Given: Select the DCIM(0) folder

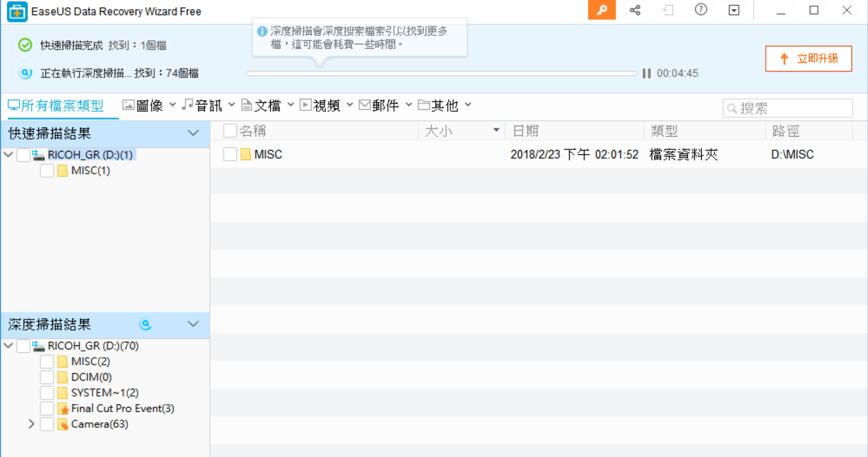Looking at the screenshot, I should click(x=91, y=377).
